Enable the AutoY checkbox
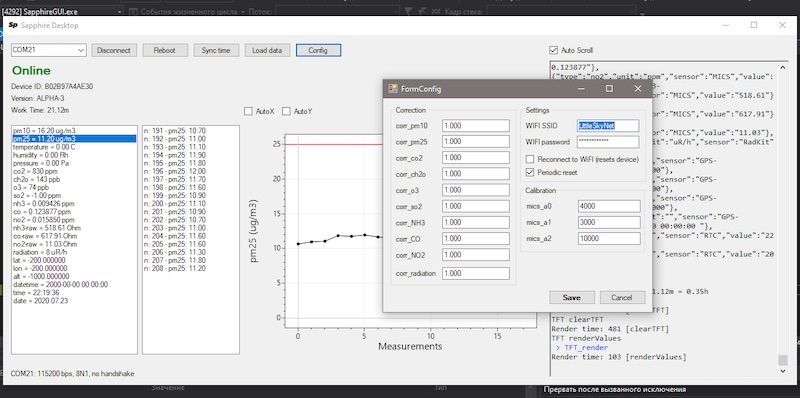The image size is (800, 398). 286,111
